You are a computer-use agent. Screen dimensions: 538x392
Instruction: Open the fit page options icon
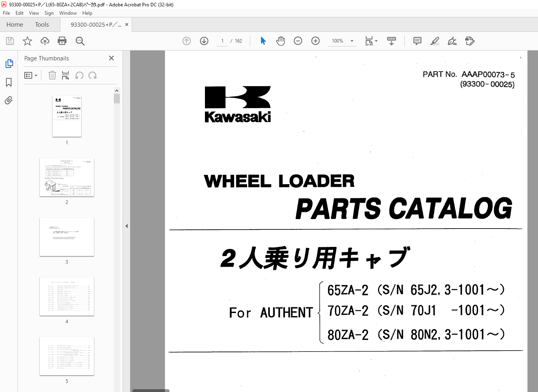coord(371,41)
